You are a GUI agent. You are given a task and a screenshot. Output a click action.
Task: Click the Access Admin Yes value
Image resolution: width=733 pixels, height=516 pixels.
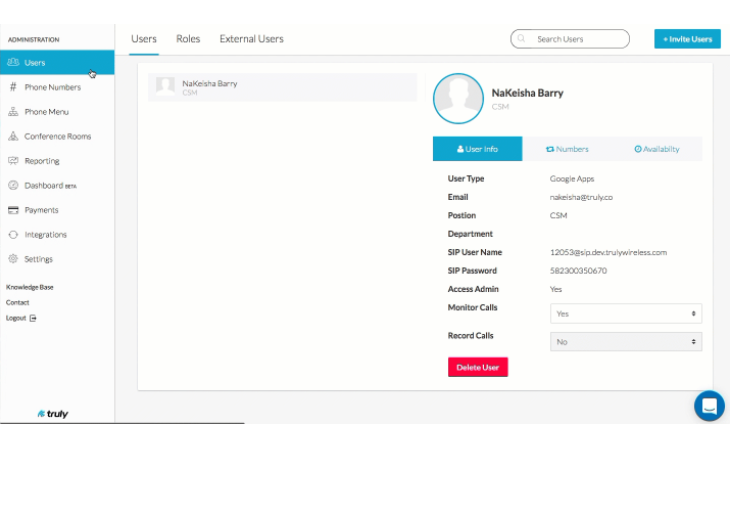click(556, 289)
